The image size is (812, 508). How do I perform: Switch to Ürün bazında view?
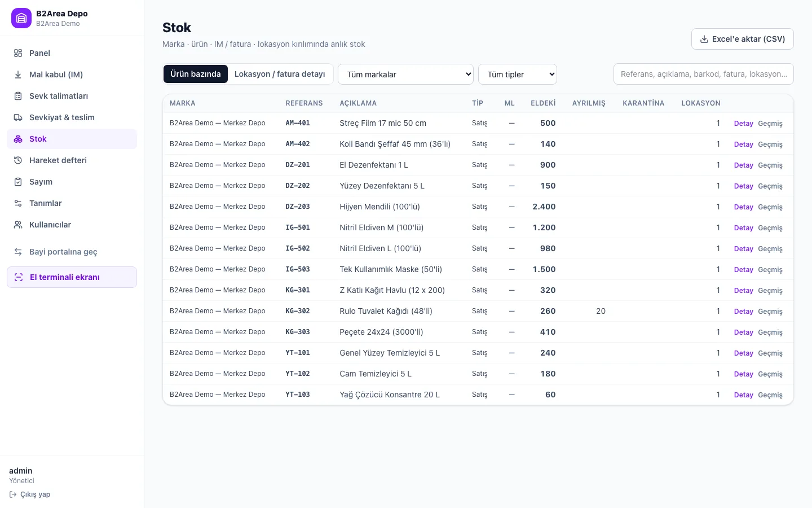coord(196,74)
